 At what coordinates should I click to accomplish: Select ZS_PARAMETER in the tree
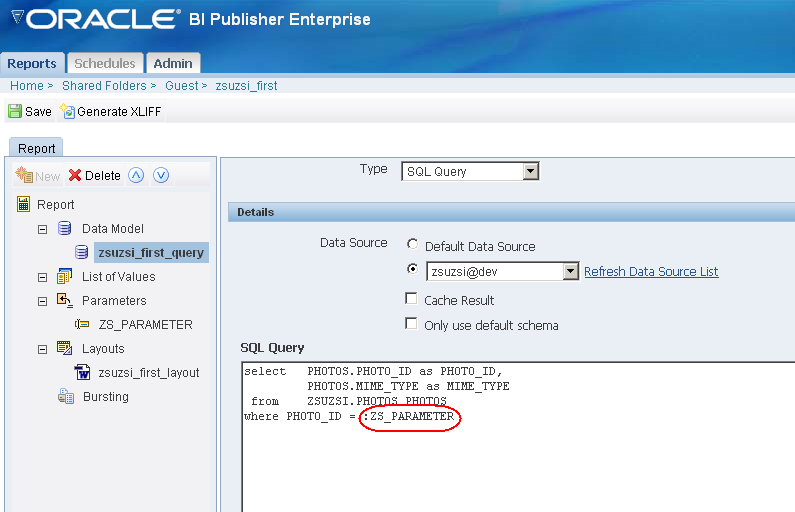point(146,324)
